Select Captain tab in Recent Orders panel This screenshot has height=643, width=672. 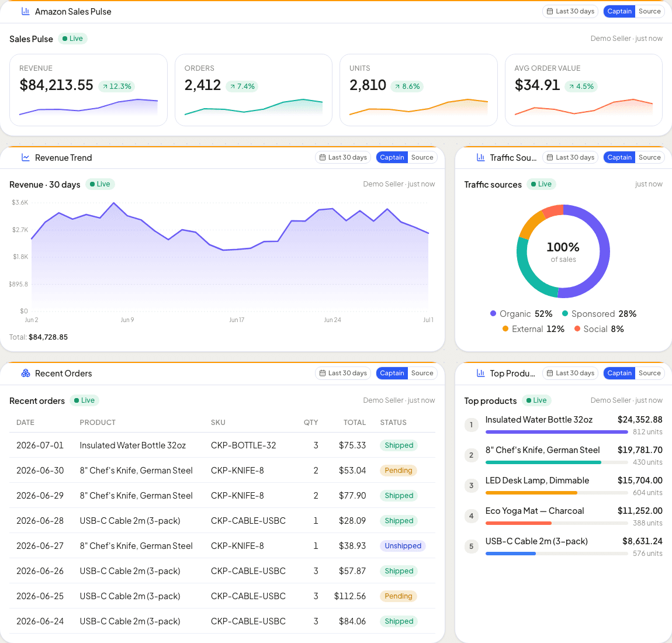click(392, 373)
